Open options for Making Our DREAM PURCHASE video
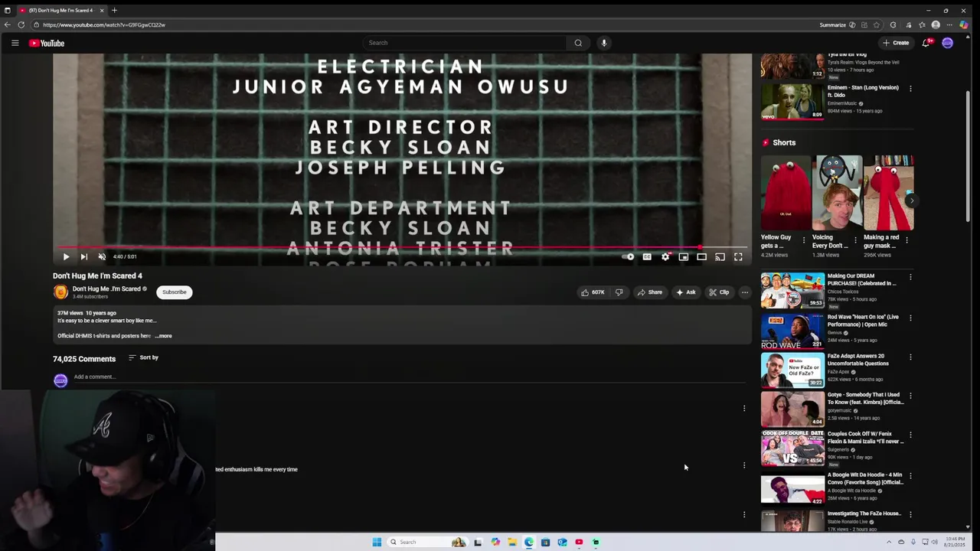Screen dimensions: 980x551 tap(910, 277)
